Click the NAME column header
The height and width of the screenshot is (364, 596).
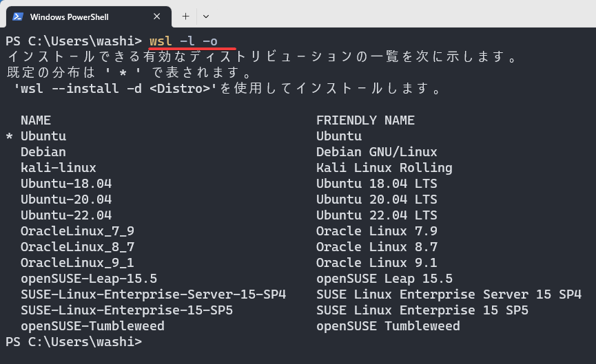[x=36, y=120]
